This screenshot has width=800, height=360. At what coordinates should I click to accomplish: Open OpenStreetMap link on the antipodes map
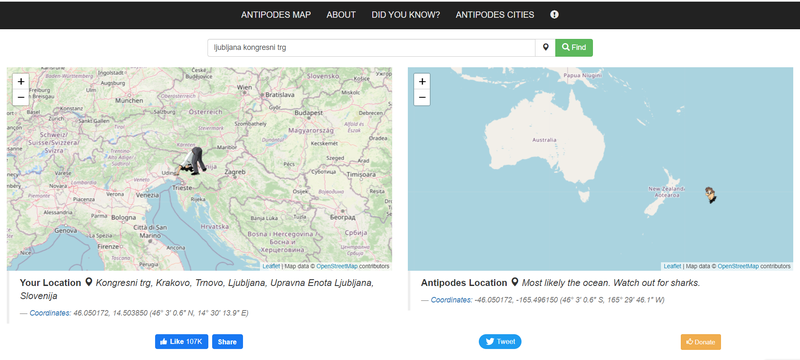[x=738, y=266]
